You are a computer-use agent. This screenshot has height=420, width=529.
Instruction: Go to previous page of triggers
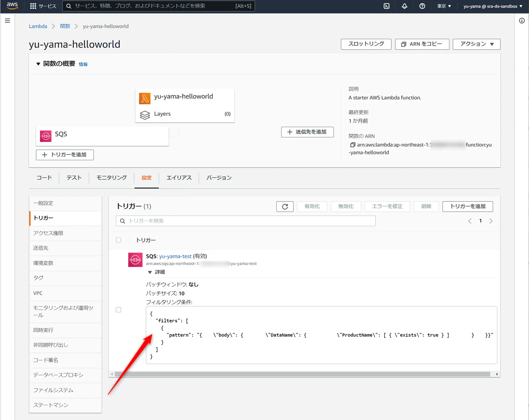470,221
